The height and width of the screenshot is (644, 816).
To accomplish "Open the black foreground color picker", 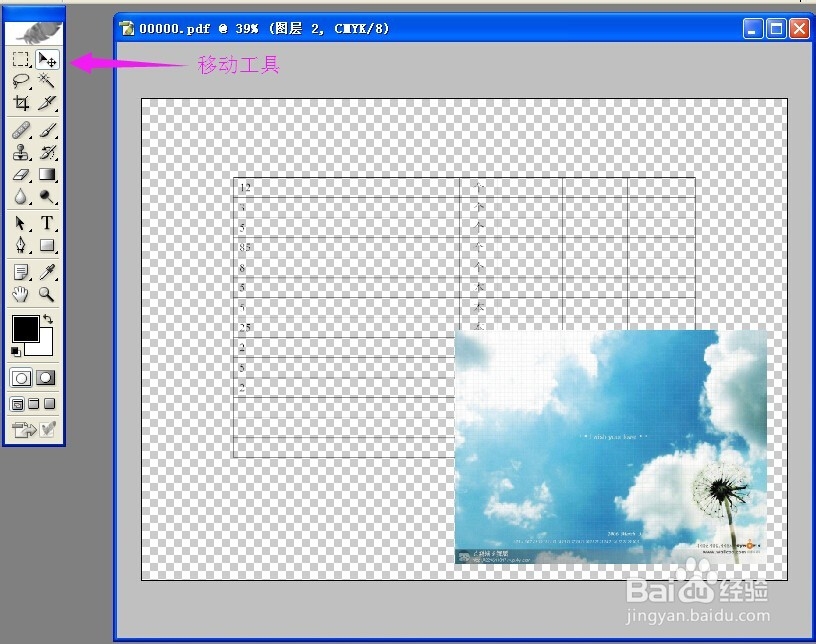I will 26,329.
